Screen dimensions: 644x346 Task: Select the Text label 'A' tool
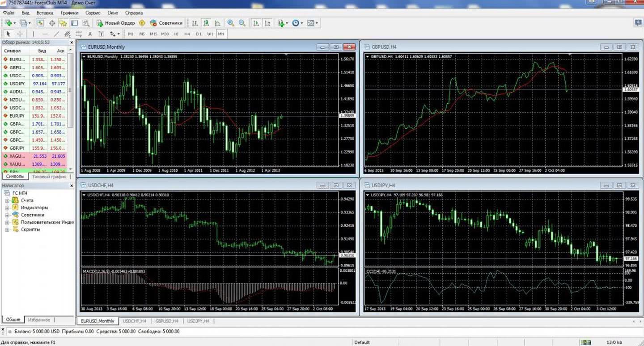click(90, 34)
